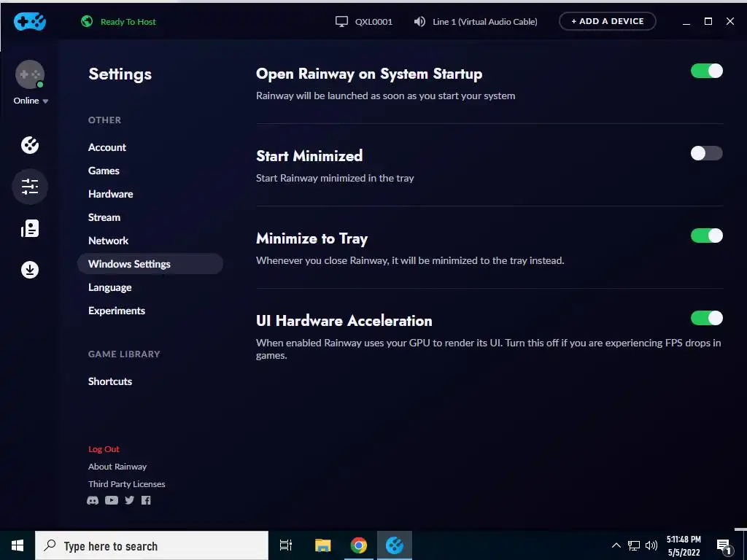Open Task View on the taskbar
747x560 pixels.
[x=286, y=545]
